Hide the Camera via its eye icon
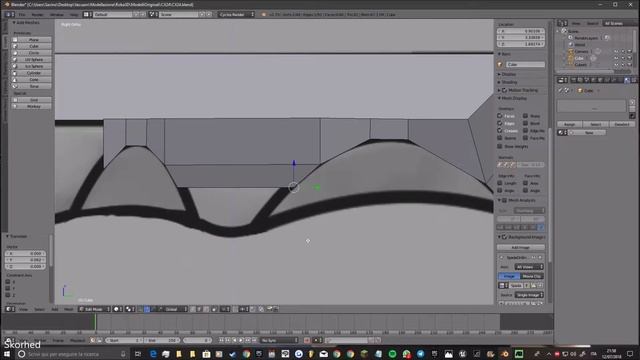This screenshot has width=640, height=360. 616,51
